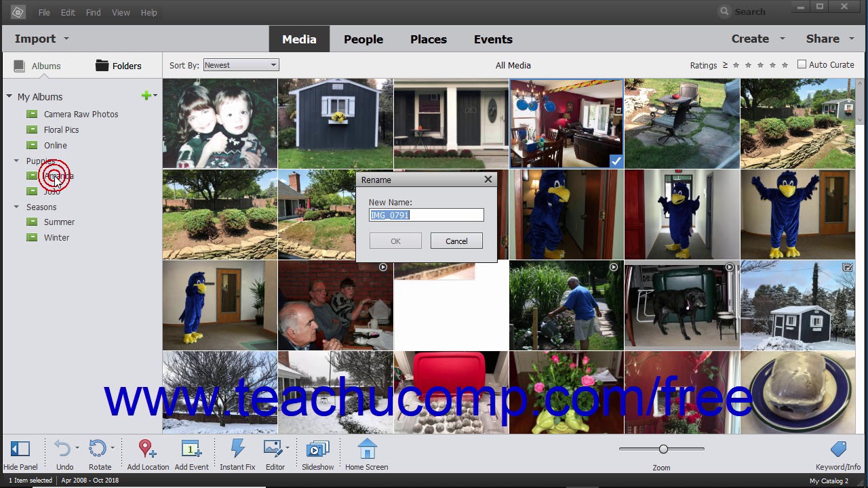Open the Help menu
868x488 pixels.
click(149, 12)
